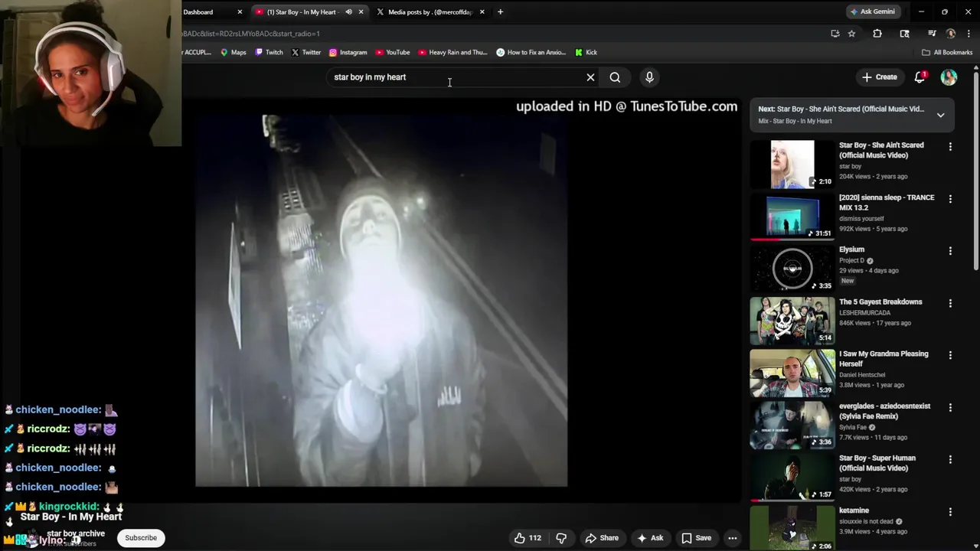Open YouTube notifications bell
This screenshot has height=551, width=980.
(920, 77)
